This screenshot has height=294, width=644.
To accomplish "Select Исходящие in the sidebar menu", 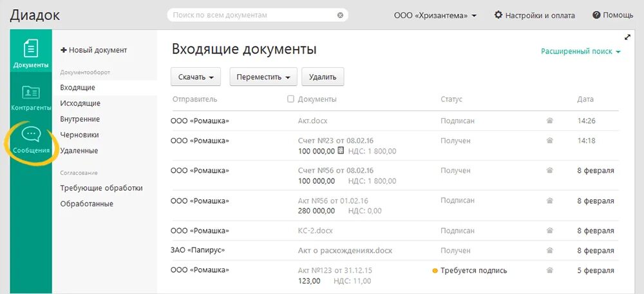I will [x=80, y=103].
